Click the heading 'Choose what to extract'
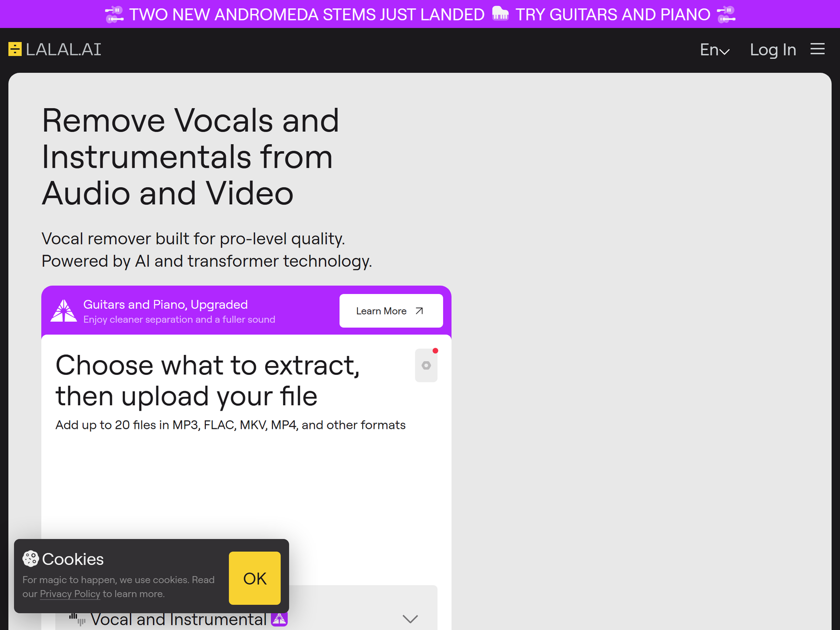 click(208, 381)
